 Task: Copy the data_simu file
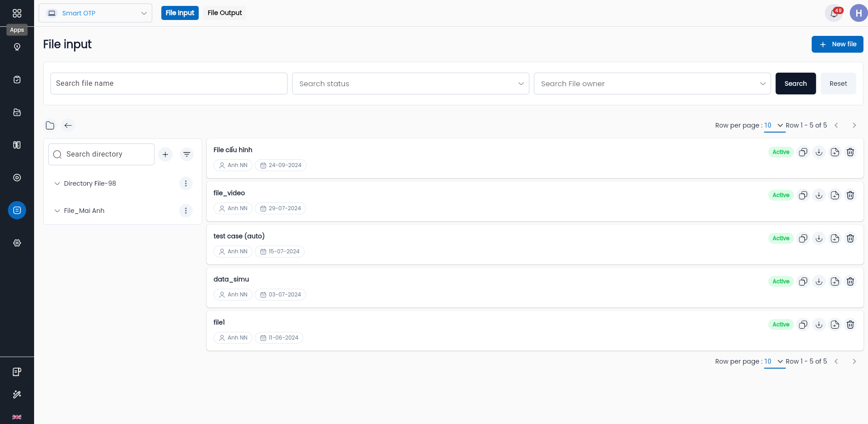803,281
